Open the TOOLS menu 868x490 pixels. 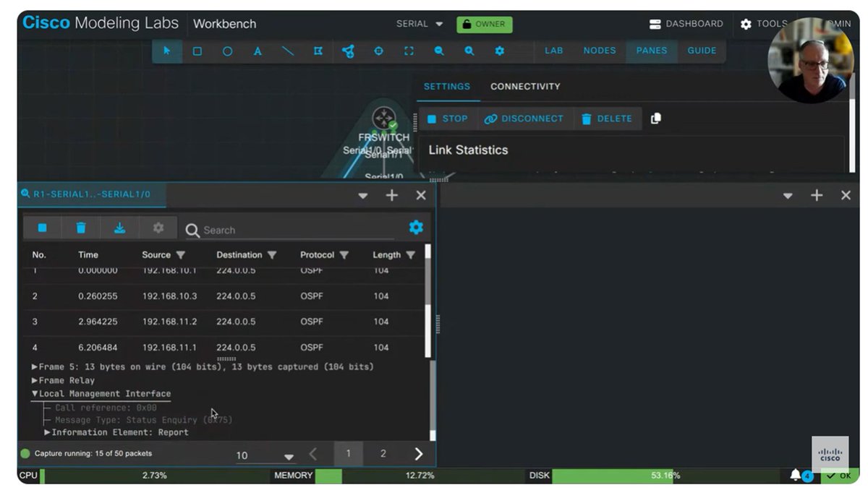click(x=765, y=24)
